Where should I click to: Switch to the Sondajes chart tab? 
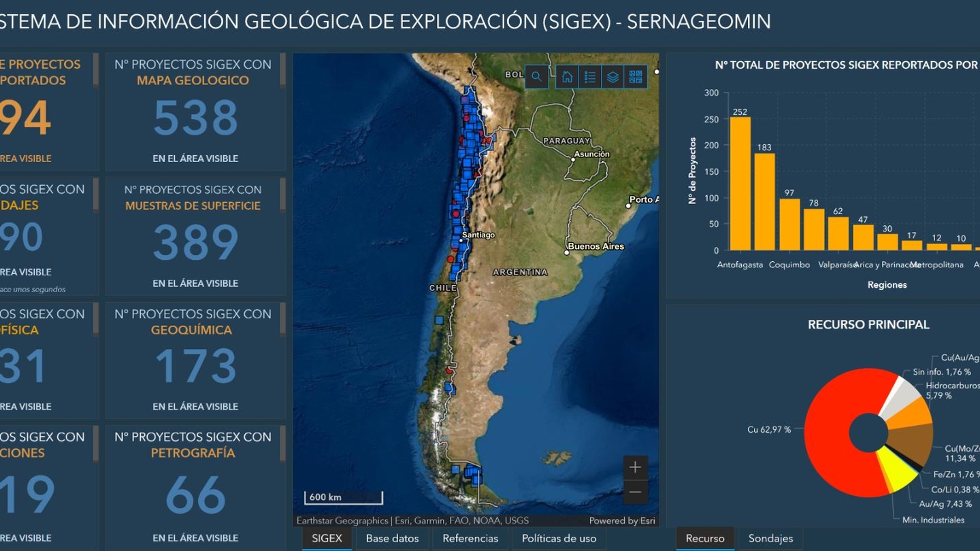click(770, 538)
